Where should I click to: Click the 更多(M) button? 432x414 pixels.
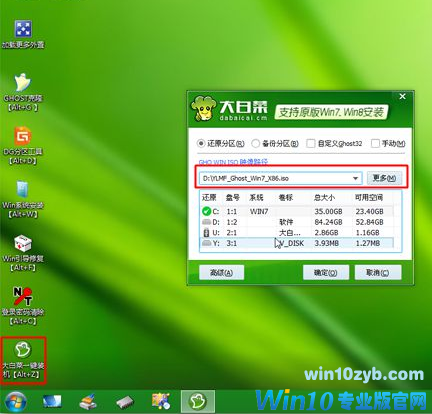(384, 178)
